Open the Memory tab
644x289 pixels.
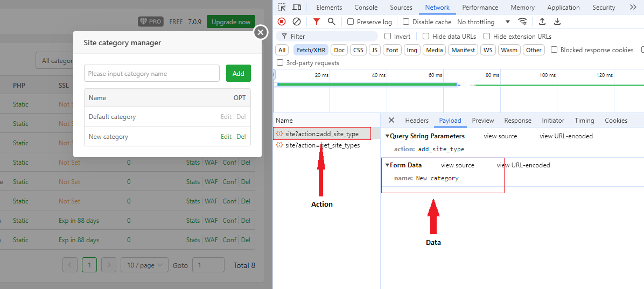(522, 8)
